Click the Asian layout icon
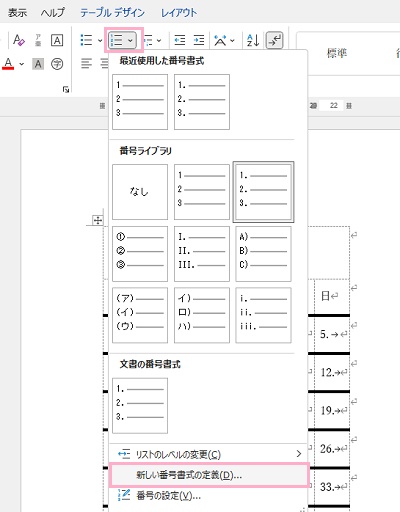The width and height of the screenshot is (400, 512). [220, 40]
